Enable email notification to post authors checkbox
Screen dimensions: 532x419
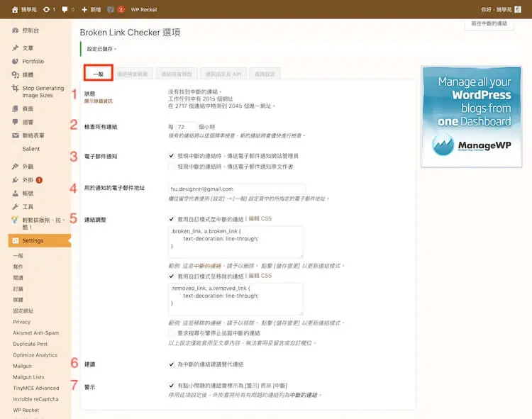(x=172, y=167)
